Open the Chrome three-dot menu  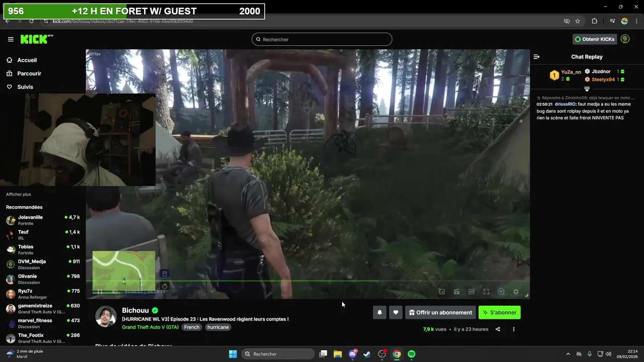click(x=635, y=21)
